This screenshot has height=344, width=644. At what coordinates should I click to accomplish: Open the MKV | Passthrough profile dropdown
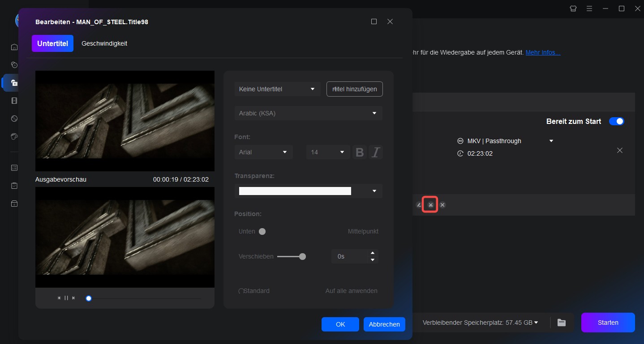(551, 141)
